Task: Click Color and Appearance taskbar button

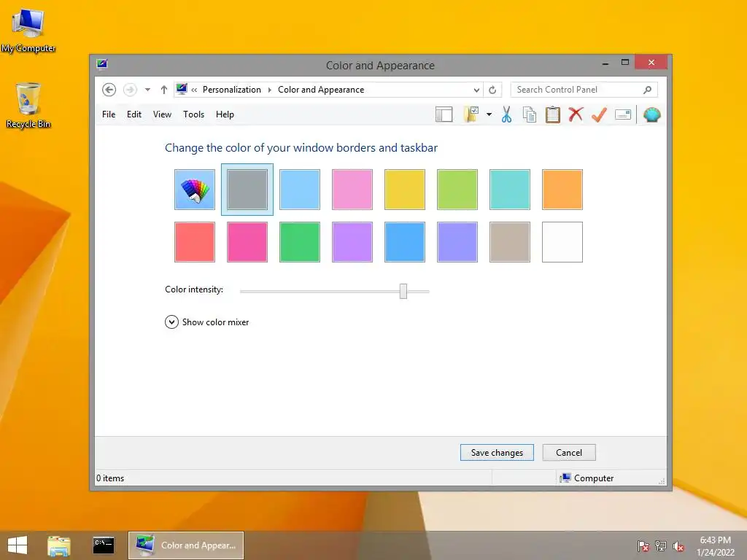Action: click(186, 545)
